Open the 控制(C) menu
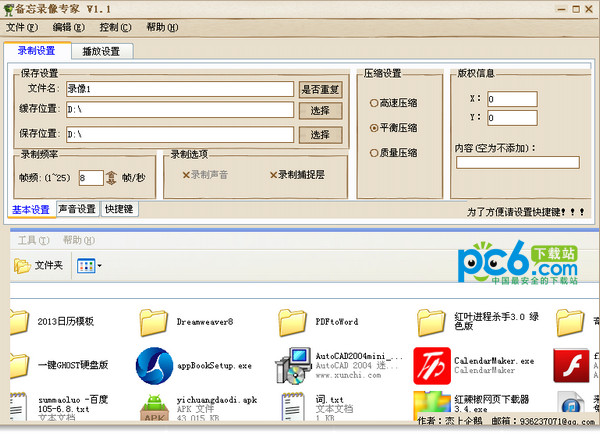 click(x=115, y=28)
